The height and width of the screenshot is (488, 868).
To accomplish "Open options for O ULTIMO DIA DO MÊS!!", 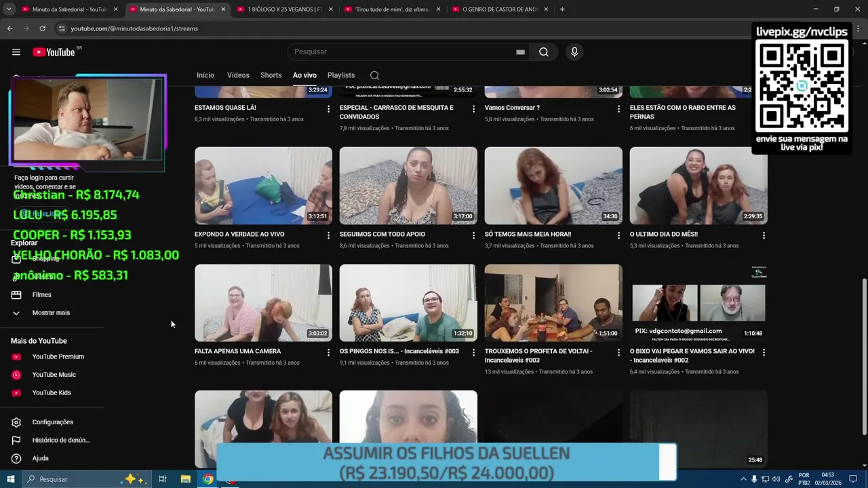I will click(764, 235).
